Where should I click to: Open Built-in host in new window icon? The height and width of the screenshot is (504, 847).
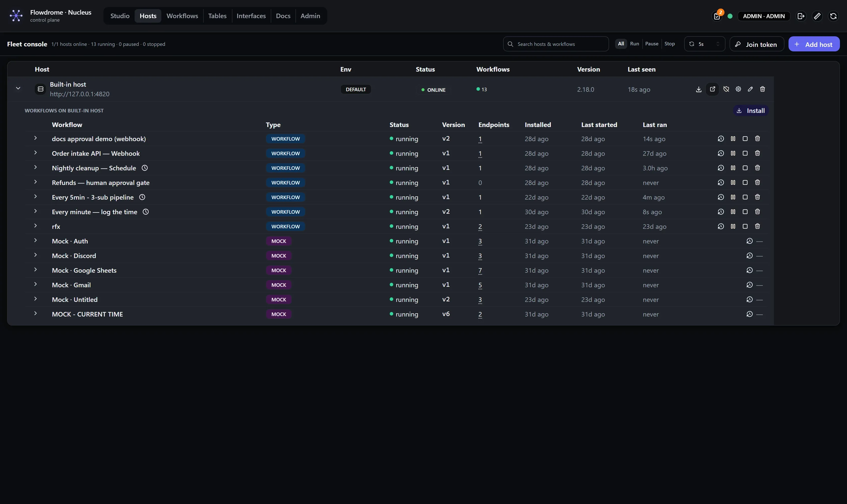point(712,89)
